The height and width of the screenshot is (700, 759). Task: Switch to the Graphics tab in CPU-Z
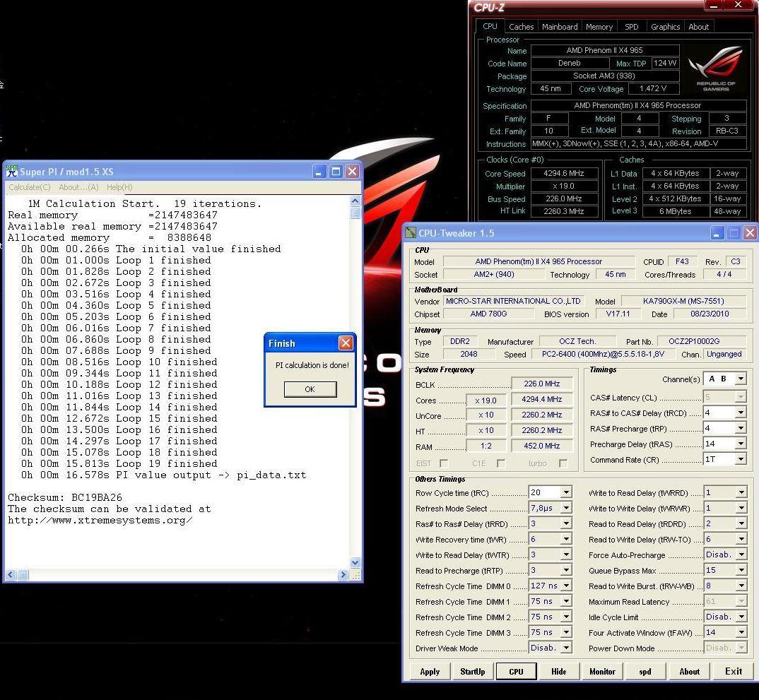click(x=665, y=27)
